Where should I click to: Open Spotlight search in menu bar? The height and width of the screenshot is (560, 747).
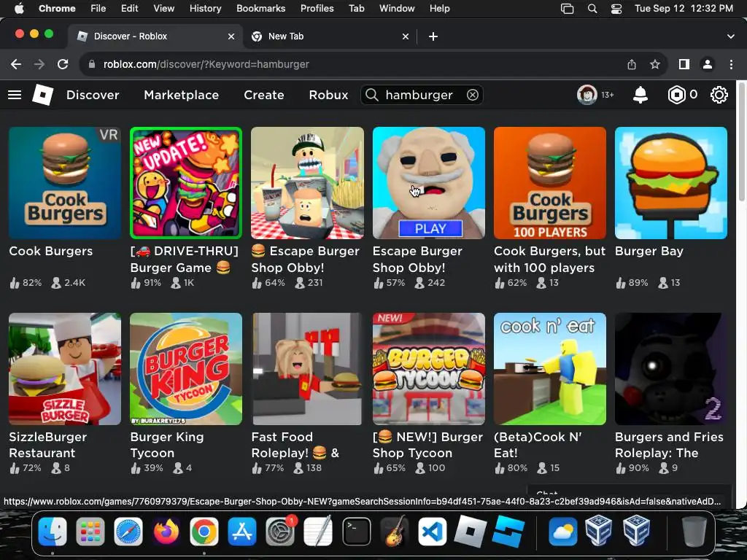point(592,9)
